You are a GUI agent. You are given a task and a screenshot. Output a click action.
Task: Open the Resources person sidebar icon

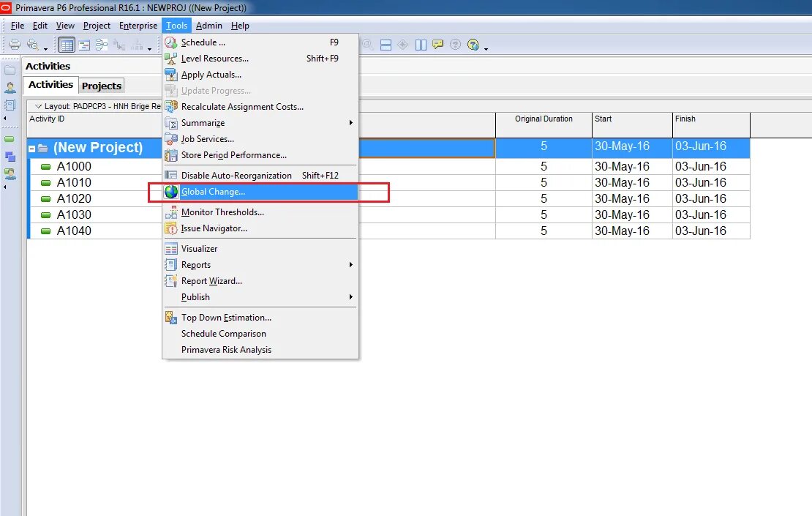(x=10, y=88)
